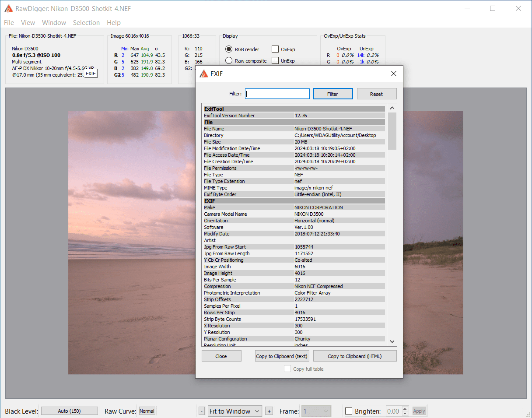Click the EXIF list scroll-up arrow
The height and width of the screenshot is (418, 532).
pos(392,108)
